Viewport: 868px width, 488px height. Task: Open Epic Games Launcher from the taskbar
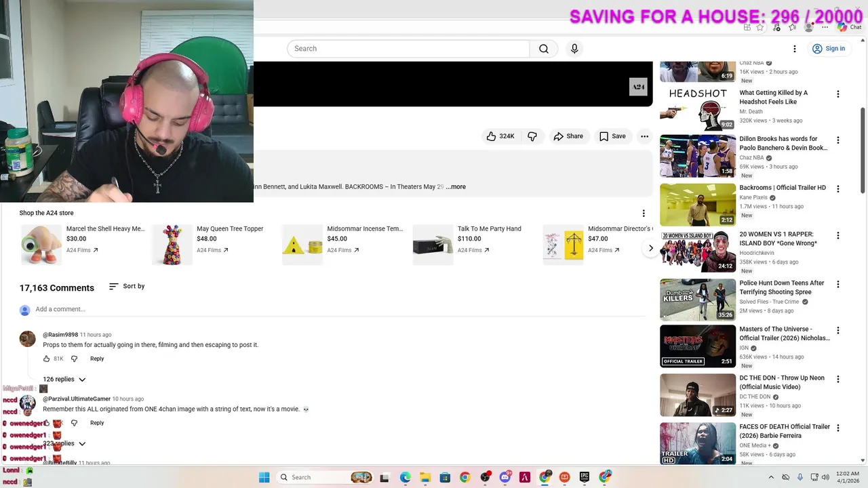[x=585, y=477]
